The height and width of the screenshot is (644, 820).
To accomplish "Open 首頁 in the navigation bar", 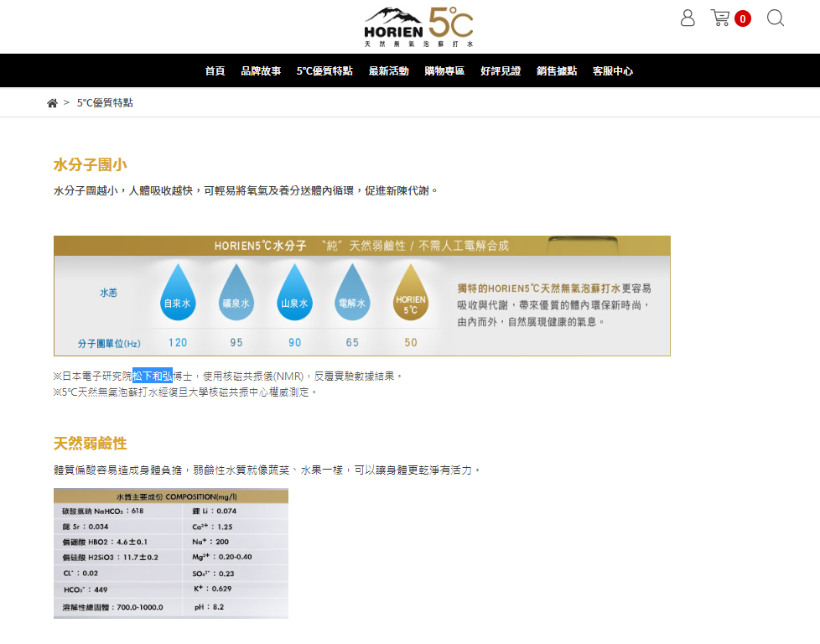I will click(215, 70).
